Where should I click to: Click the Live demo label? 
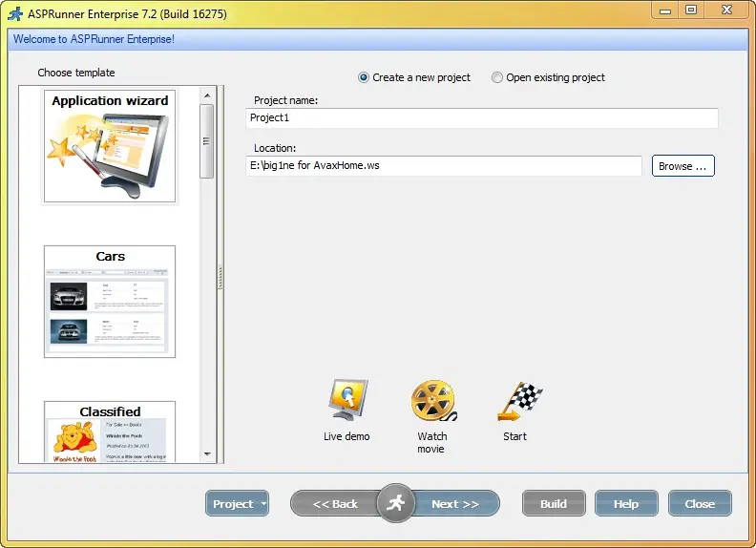pyautogui.click(x=346, y=436)
